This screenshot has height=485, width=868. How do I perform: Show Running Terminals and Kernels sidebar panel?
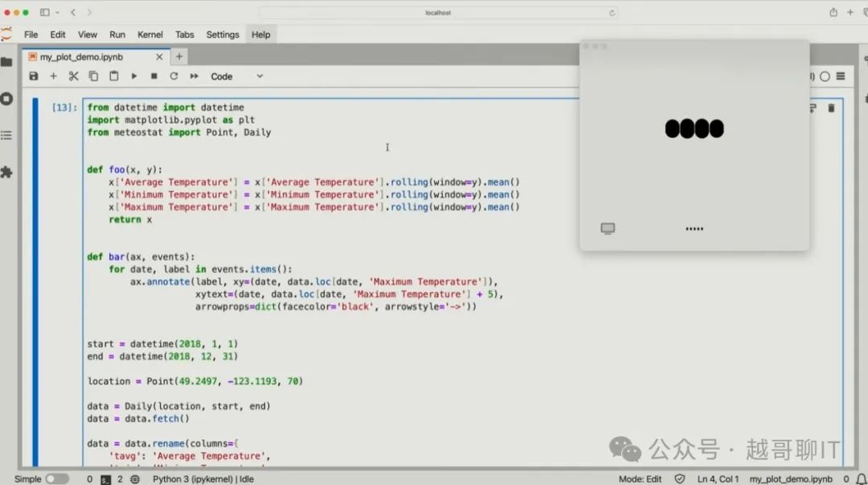[6, 99]
